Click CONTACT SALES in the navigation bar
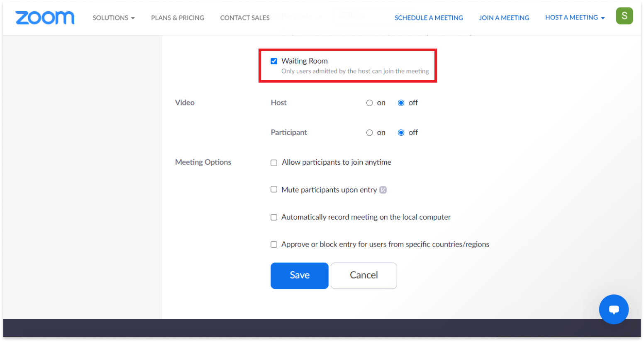The height and width of the screenshot is (342, 644). [245, 18]
